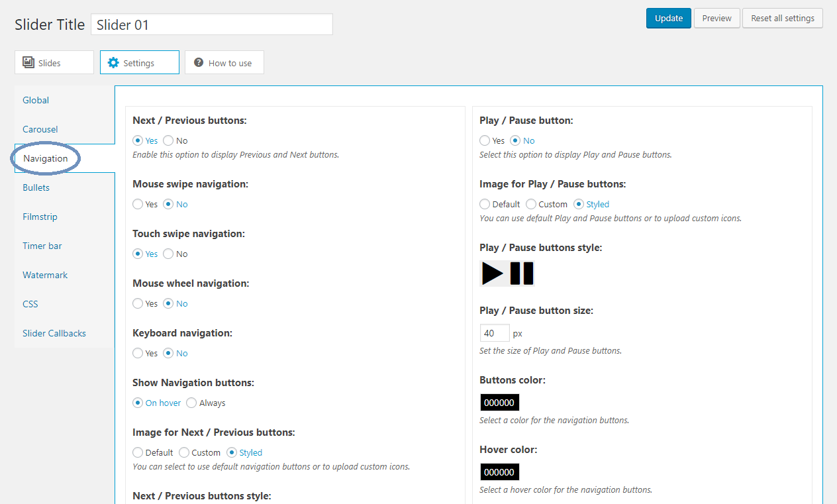Click the 'Next / Previous buttons style:' label

[x=202, y=495]
